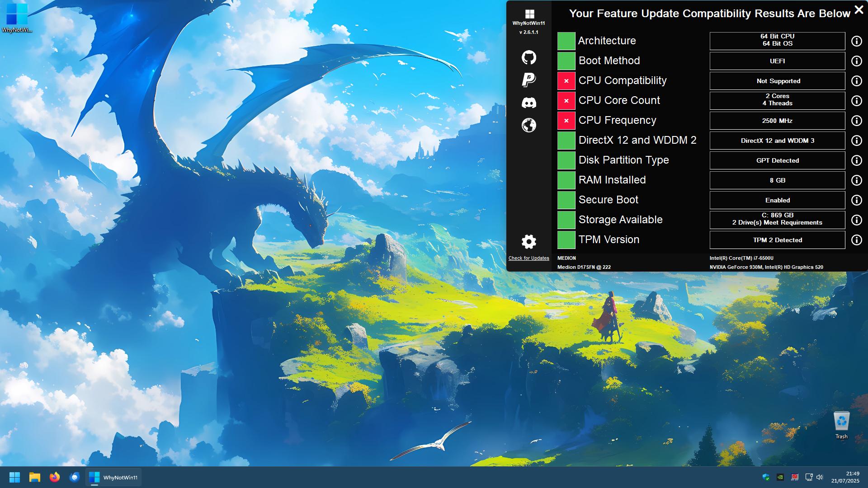
Task: Click green status box for TPM Version
Action: (x=566, y=240)
